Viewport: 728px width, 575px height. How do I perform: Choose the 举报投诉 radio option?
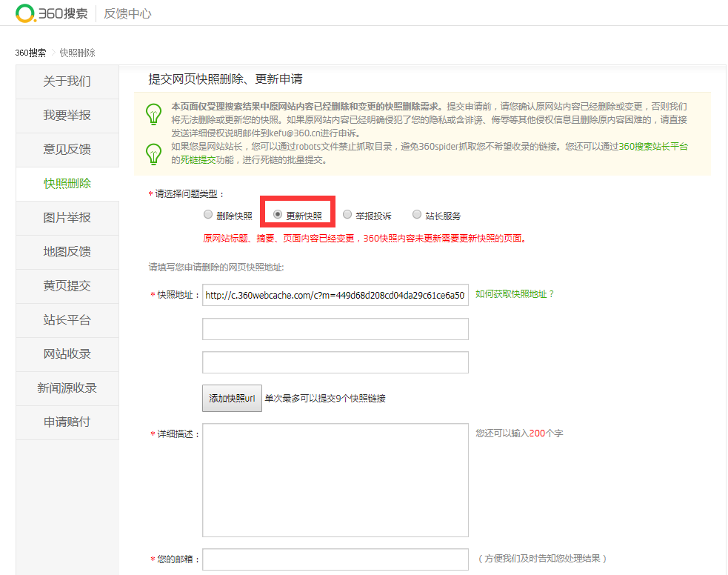[x=347, y=215]
